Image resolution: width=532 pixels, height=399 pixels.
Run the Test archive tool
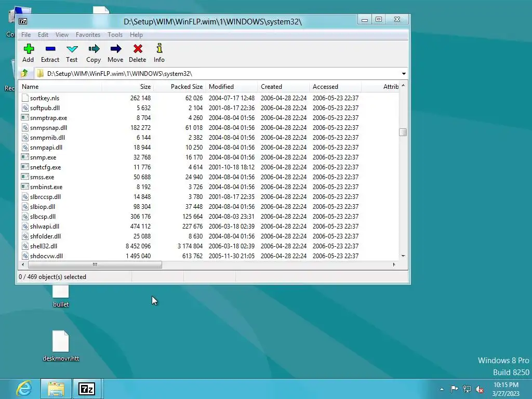pyautogui.click(x=72, y=49)
